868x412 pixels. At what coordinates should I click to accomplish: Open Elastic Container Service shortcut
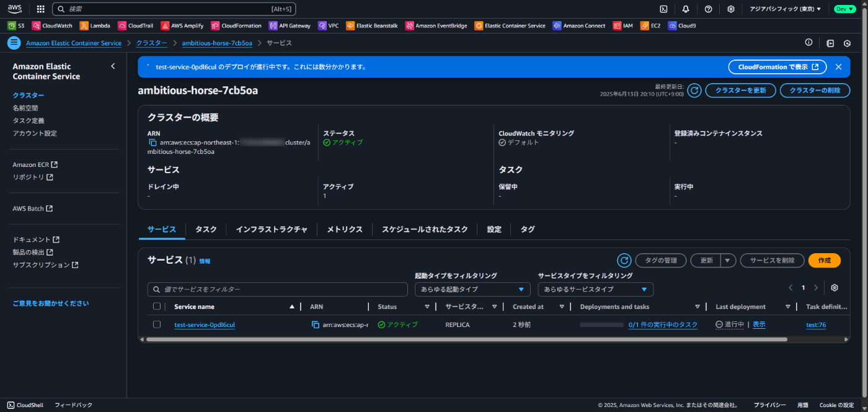pyautogui.click(x=510, y=26)
